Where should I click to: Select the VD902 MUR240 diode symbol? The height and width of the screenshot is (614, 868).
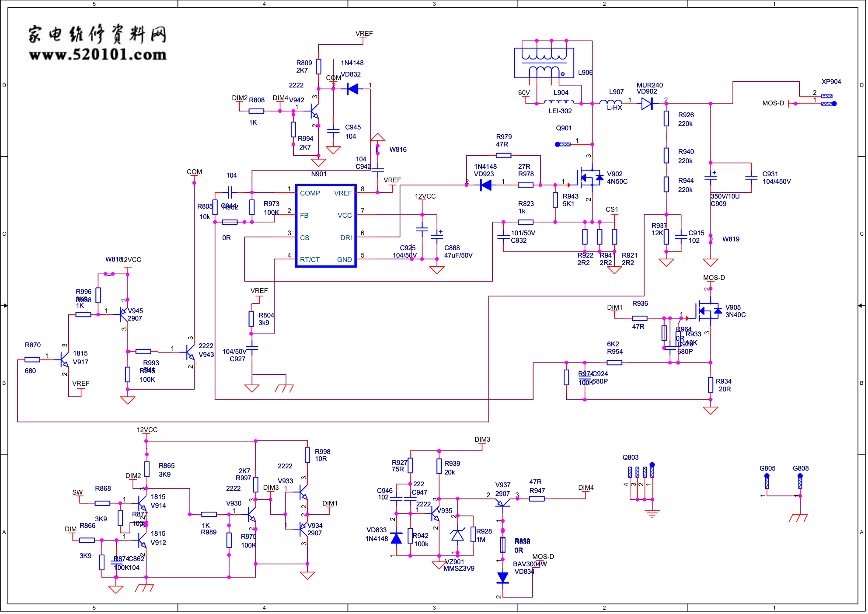pos(647,104)
